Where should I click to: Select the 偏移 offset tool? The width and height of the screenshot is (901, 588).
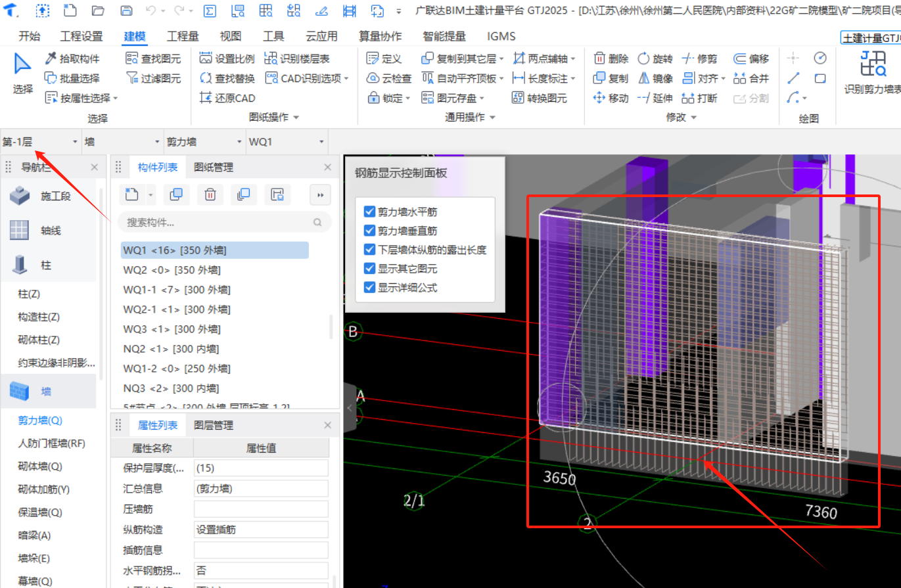[x=751, y=58]
